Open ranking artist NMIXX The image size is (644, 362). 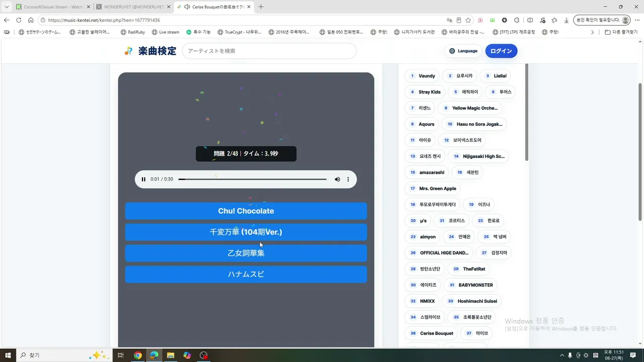tap(422, 301)
